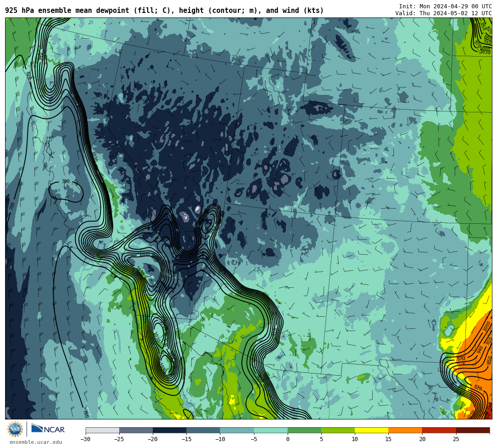The image size is (497, 448).
Task: Click the colorbar tick label 0
Action: (x=288, y=439)
